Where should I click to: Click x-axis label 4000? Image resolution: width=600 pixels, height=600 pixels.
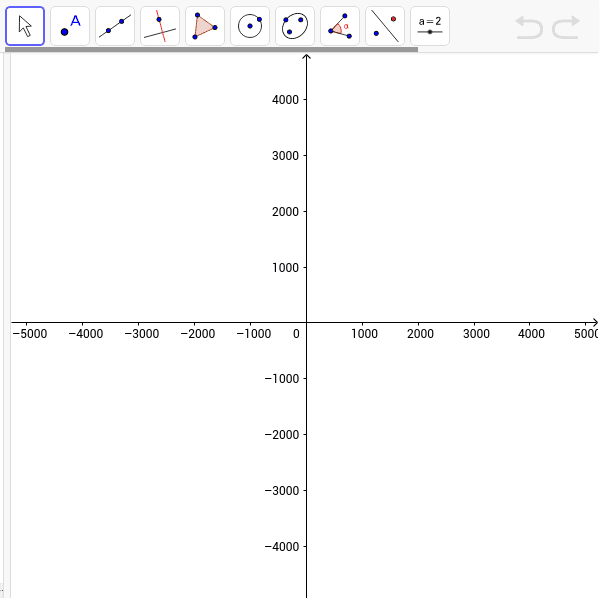click(x=531, y=334)
